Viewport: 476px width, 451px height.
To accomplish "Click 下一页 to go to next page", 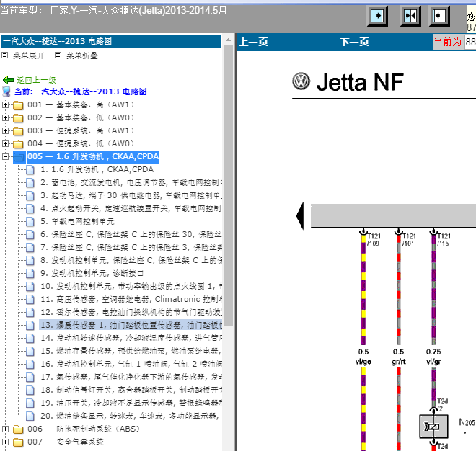I will (354, 42).
